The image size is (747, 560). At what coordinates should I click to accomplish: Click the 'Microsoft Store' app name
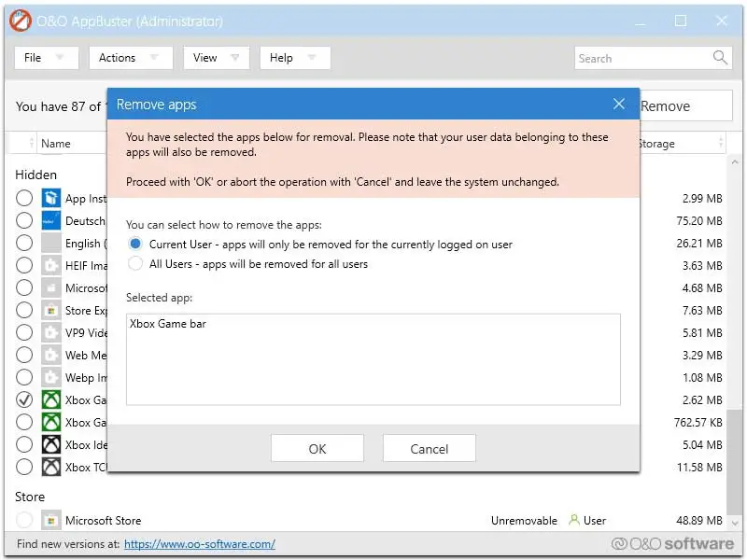coord(104,521)
